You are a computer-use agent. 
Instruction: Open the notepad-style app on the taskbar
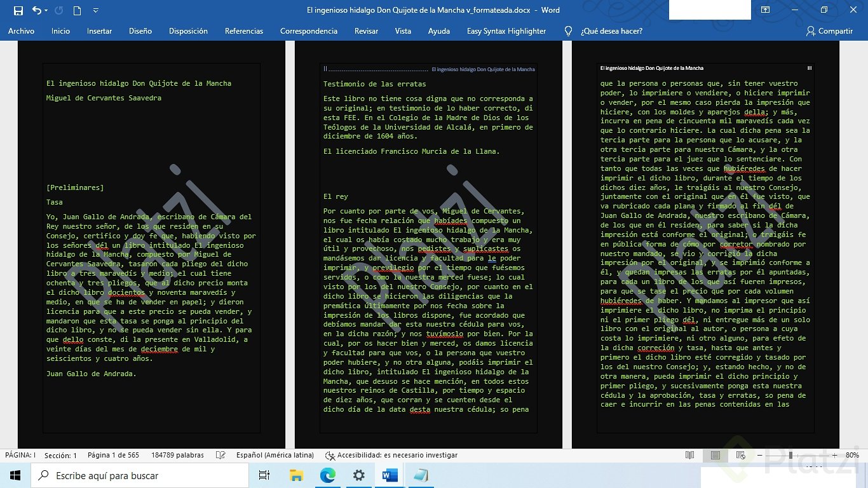pos(421,475)
